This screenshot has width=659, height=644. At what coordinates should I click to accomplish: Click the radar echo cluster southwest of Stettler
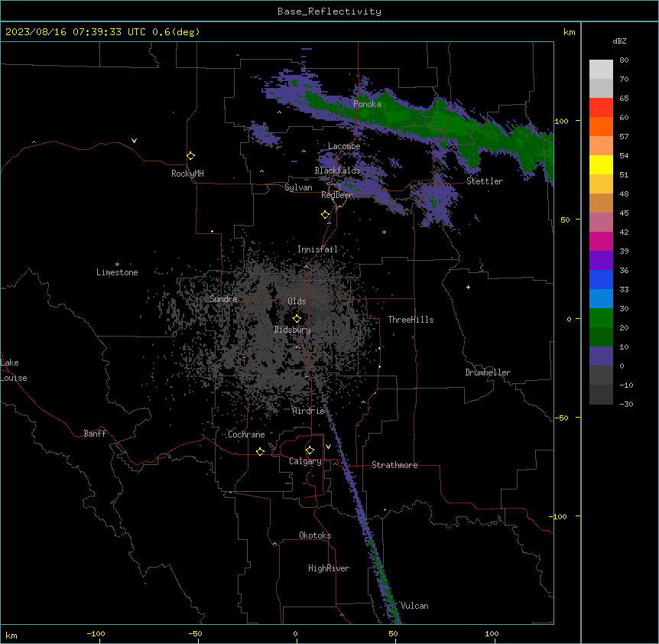point(437,202)
